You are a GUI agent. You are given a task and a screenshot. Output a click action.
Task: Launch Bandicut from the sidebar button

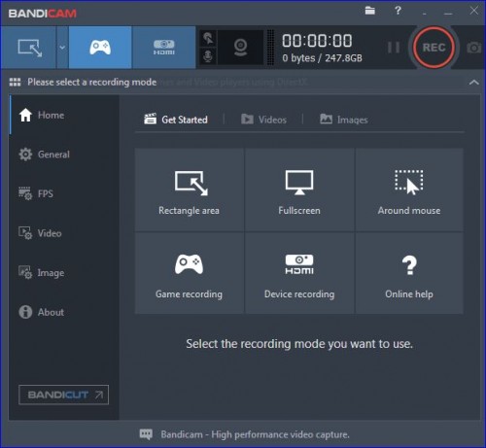63,395
